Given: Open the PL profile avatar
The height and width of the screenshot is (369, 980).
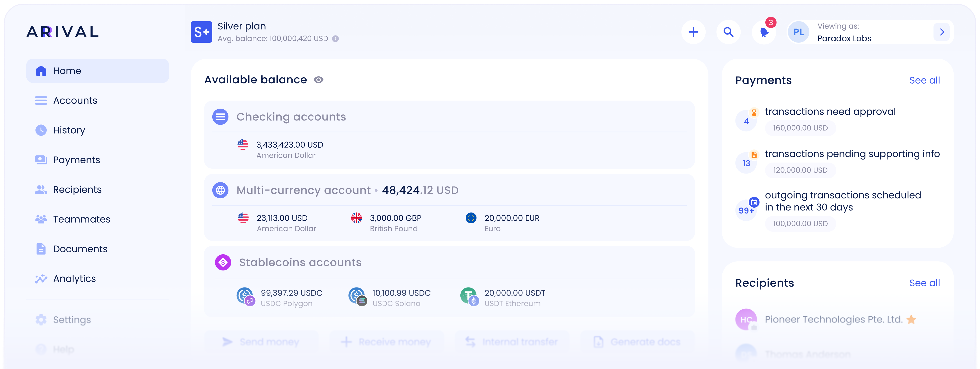Looking at the screenshot, I should [798, 32].
